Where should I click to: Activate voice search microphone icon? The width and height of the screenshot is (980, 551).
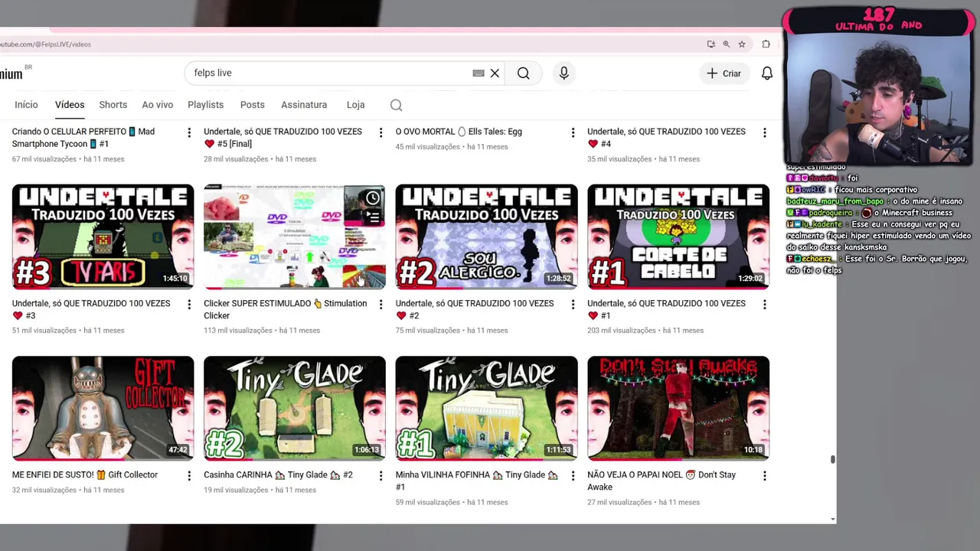pos(563,73)
